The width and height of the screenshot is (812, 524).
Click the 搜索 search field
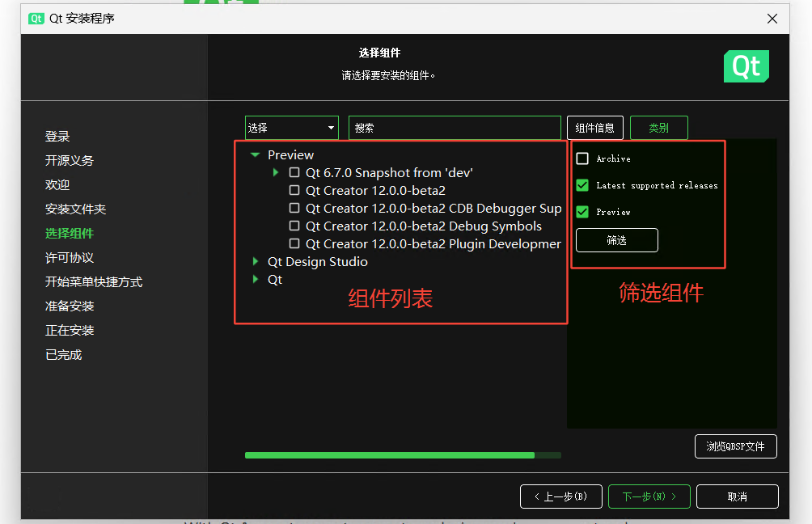point(455,128)
